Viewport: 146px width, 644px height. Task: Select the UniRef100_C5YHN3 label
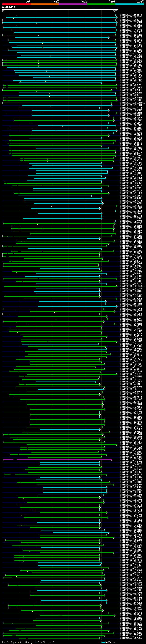pos(131,563)
